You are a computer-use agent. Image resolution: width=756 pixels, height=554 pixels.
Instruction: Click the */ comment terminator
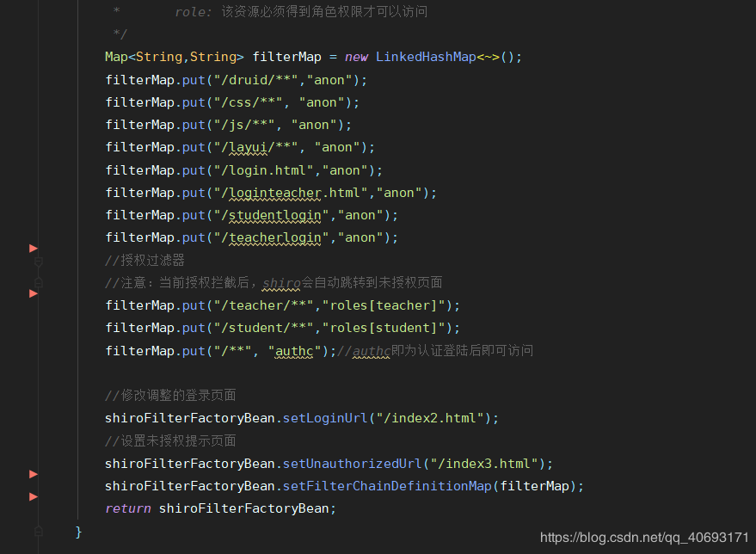click(120, 34)
